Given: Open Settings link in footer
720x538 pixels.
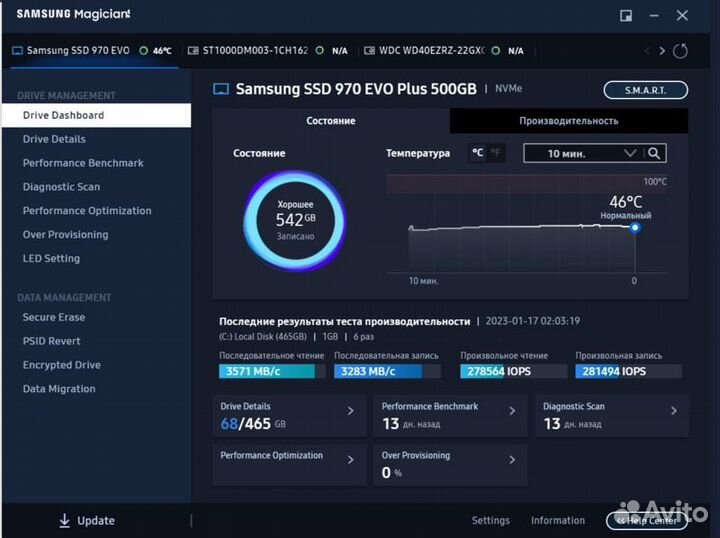Looking at the screenshot, I should click(490, 520).
